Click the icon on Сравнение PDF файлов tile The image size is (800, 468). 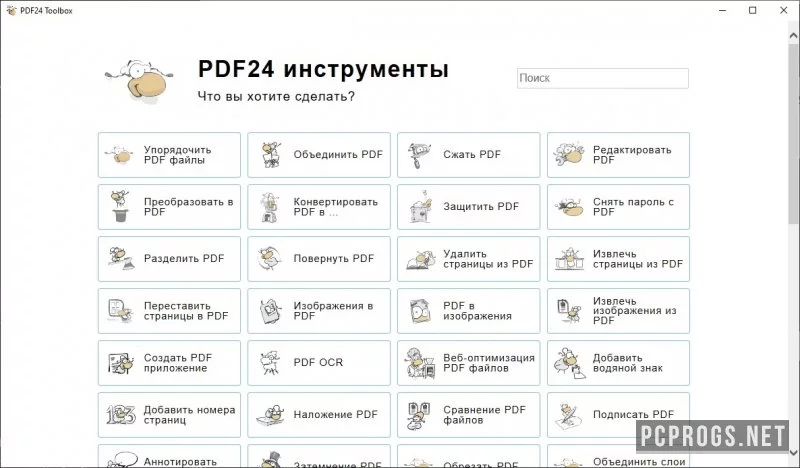[x=419, y=415]
